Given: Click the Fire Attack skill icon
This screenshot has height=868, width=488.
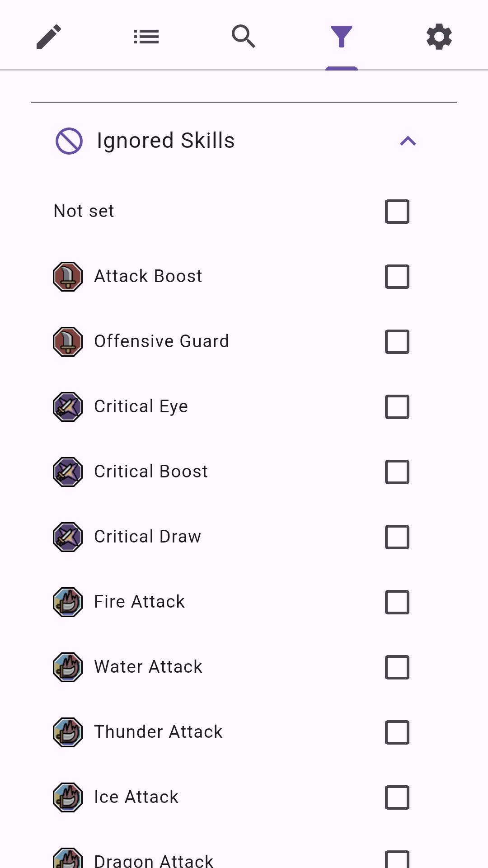Looking at the screenshot, I should pyautogui.click(x=67, y=602).
